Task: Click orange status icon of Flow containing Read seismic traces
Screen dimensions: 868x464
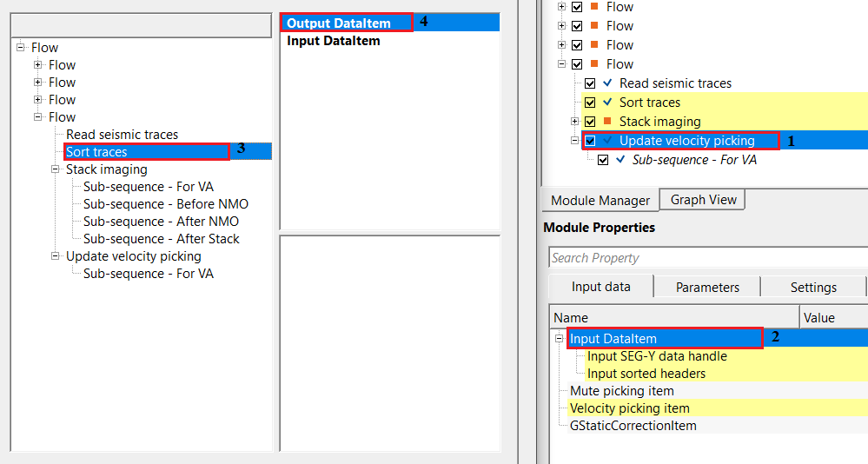Action: [x=594, y=63]
